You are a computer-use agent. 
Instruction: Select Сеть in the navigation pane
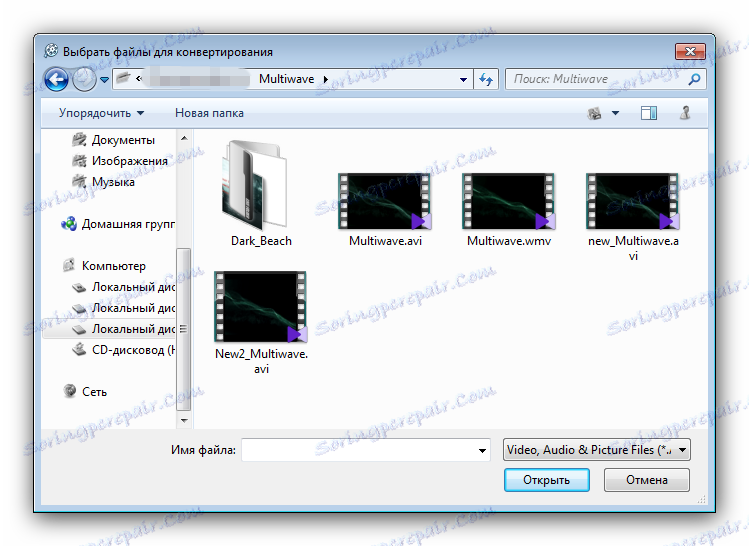click(x=94, y=392)
